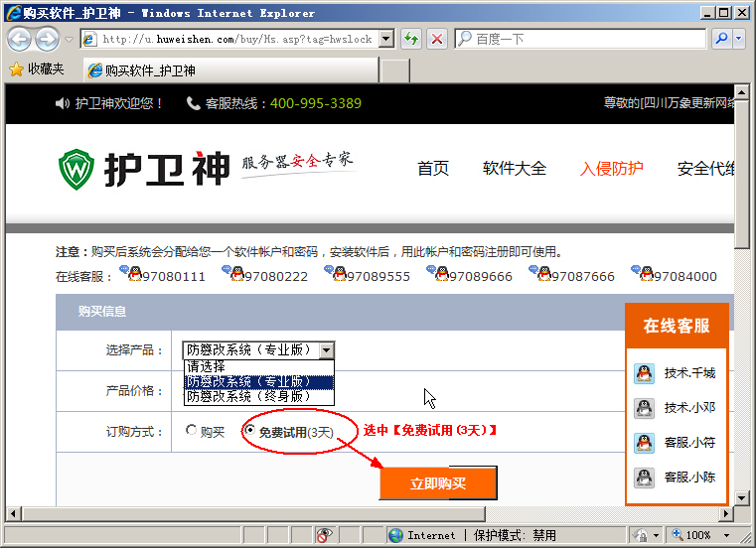Click the QQ icon for 客服.小符

point(644,443)
